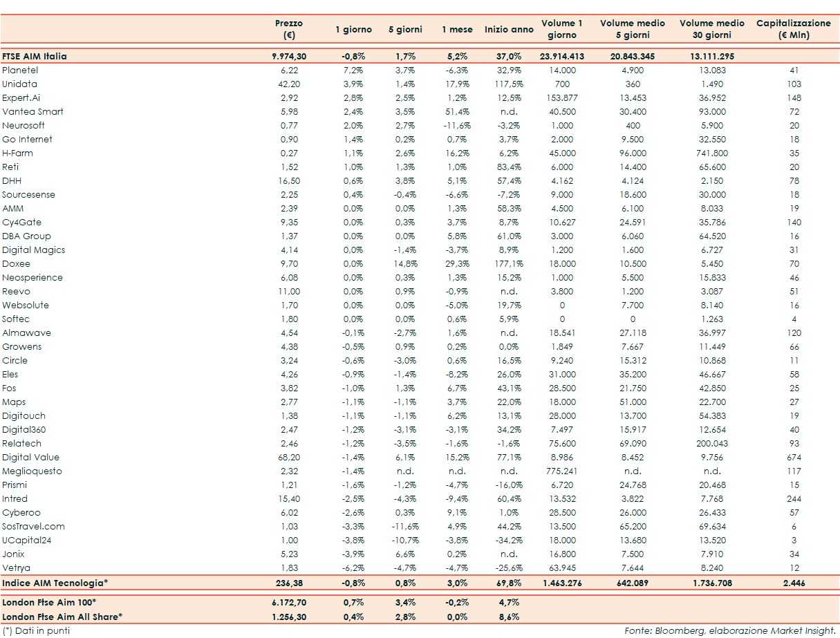Select the 'Unidata' company name

[19, 84]
